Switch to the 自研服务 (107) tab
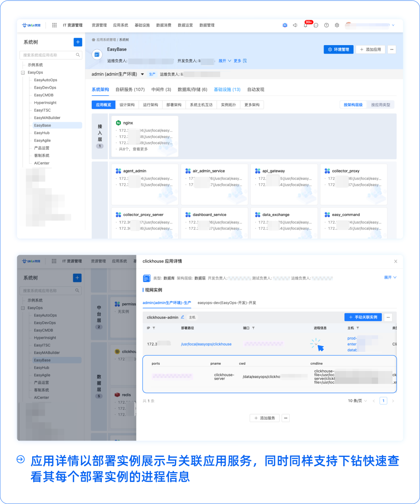This screenshot has height=504, width=420. pyautogui.click(x=130, y=89)
